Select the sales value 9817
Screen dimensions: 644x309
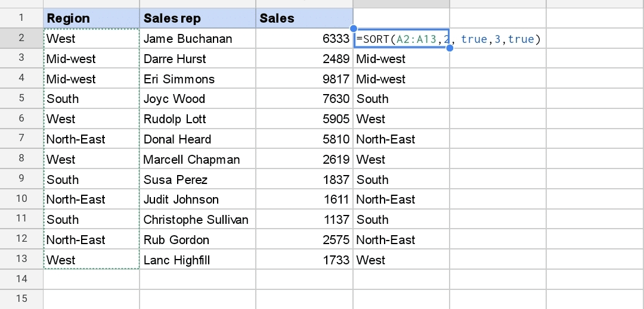click(304, 79)
